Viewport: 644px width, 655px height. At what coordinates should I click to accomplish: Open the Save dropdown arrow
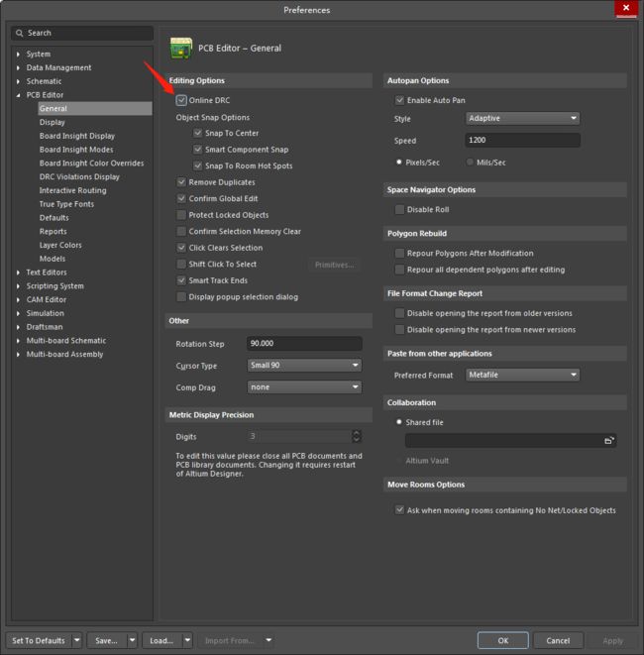click(x=132, y=640)
